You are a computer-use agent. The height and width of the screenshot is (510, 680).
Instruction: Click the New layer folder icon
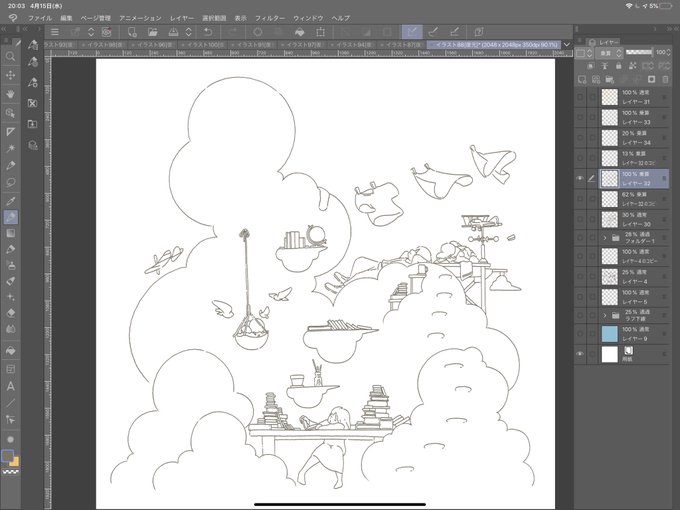609,79
